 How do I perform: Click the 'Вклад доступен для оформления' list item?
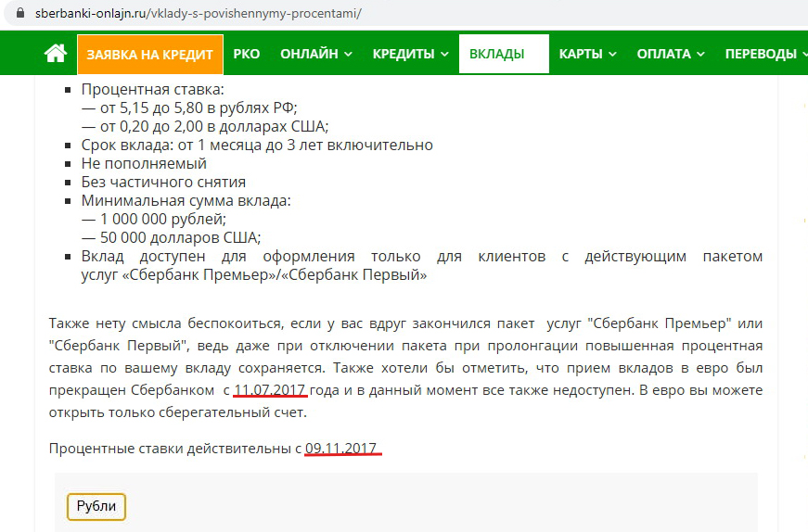[421, 266]
